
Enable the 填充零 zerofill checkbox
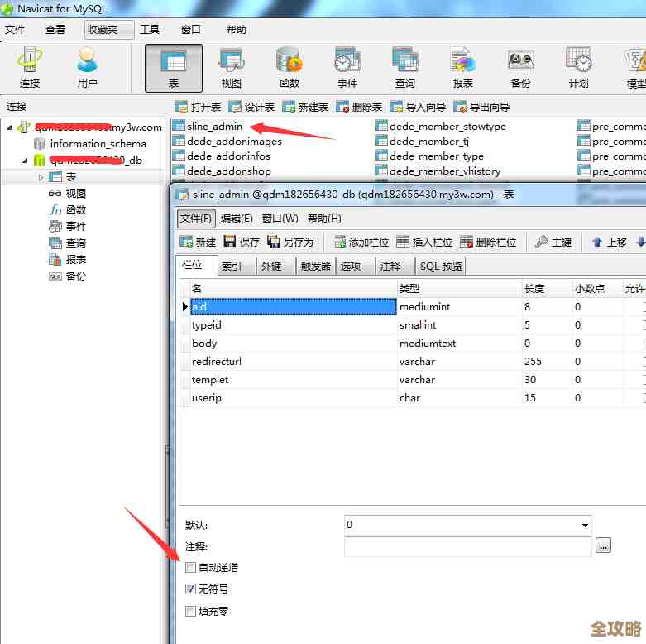190,611
